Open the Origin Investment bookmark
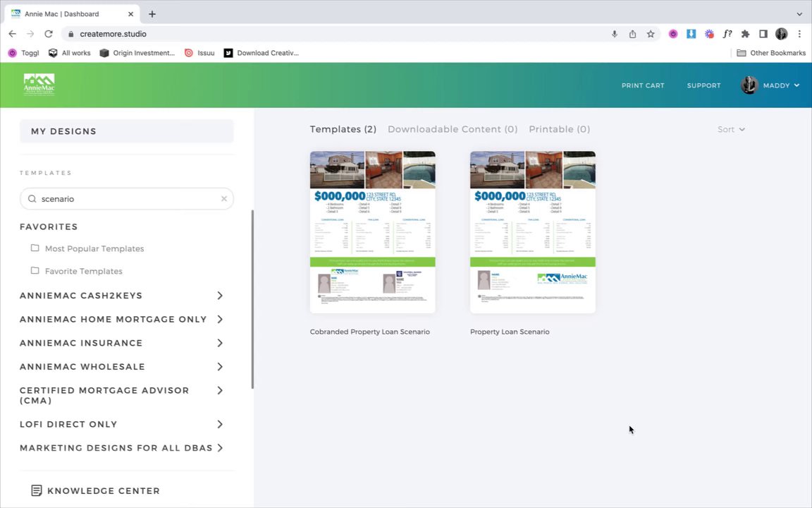The image size is (812, 508). (x=137, y=53)
